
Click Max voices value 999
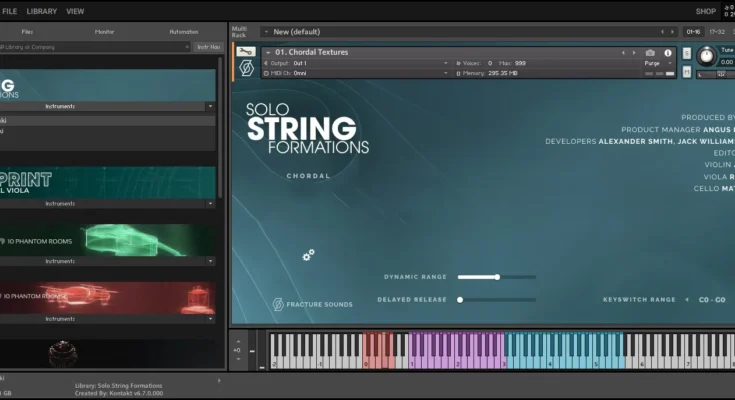pos(520,63)
